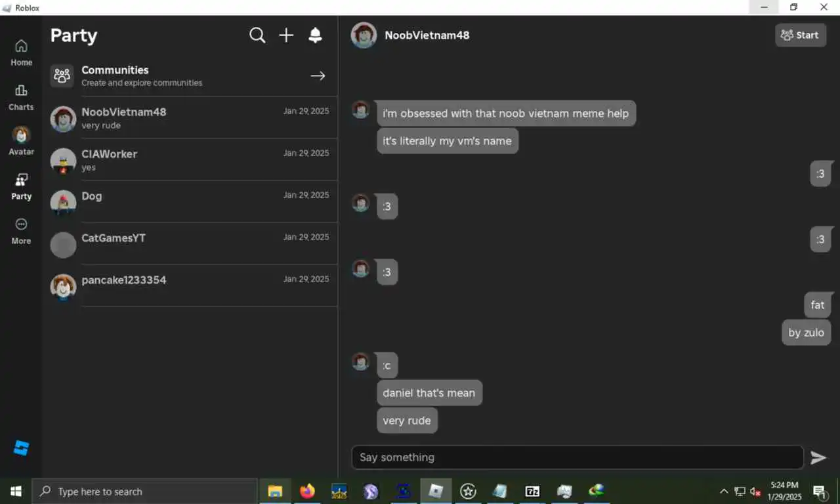The image size is (840, 504).
Task: Click CatGamesYT's blank avatar
Action: tap(64, 245)
